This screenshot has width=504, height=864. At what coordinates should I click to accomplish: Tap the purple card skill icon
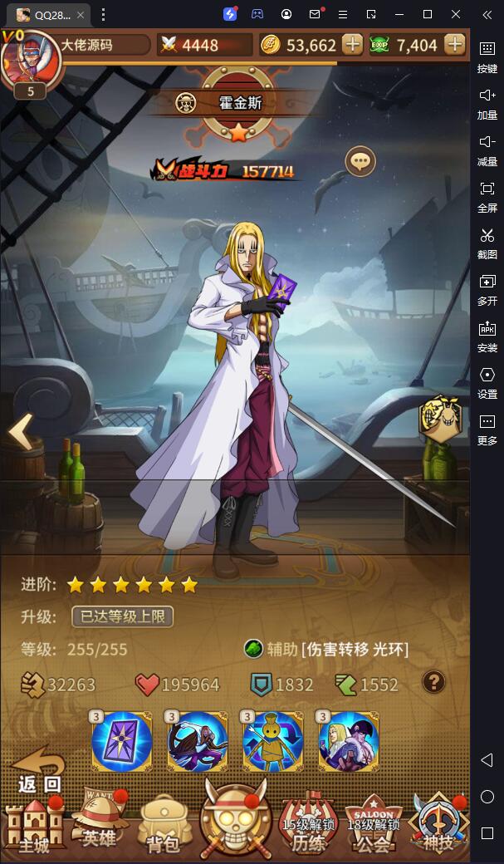pyautogui.click(x=122, y=741)
